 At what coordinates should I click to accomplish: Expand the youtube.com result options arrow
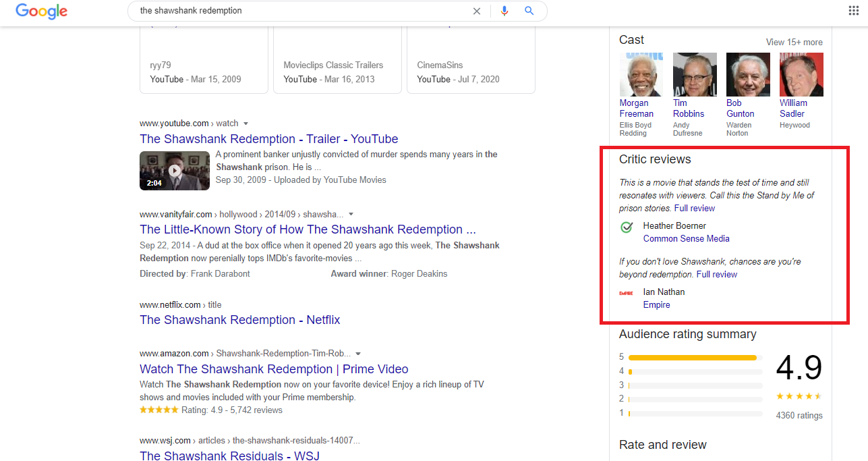[245, 124]
